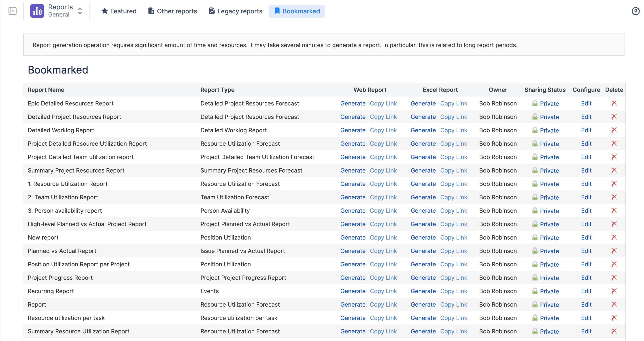This screenshot has height=341, width=644.
Task: Generate web report for Detailed Worklog Report
Action: 353,130
